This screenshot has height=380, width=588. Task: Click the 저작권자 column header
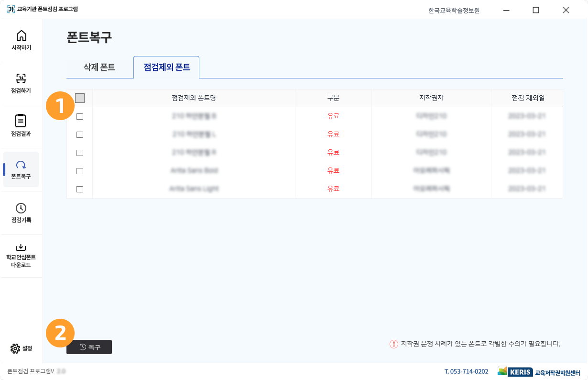[431, 98]
